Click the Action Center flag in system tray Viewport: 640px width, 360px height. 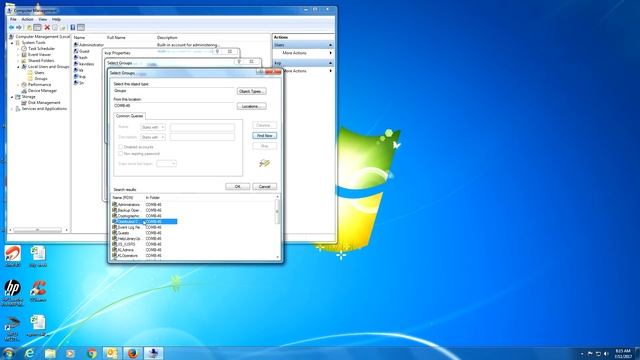pos(590,353)
